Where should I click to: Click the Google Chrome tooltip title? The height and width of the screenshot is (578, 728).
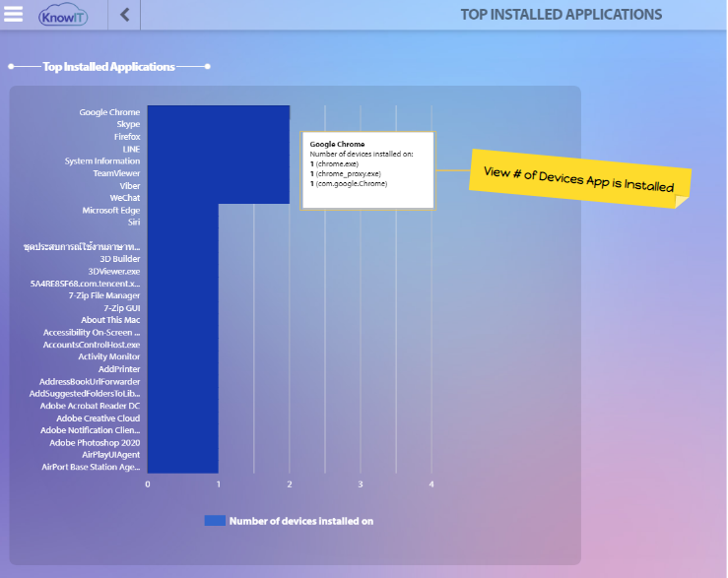click(337, 144)
